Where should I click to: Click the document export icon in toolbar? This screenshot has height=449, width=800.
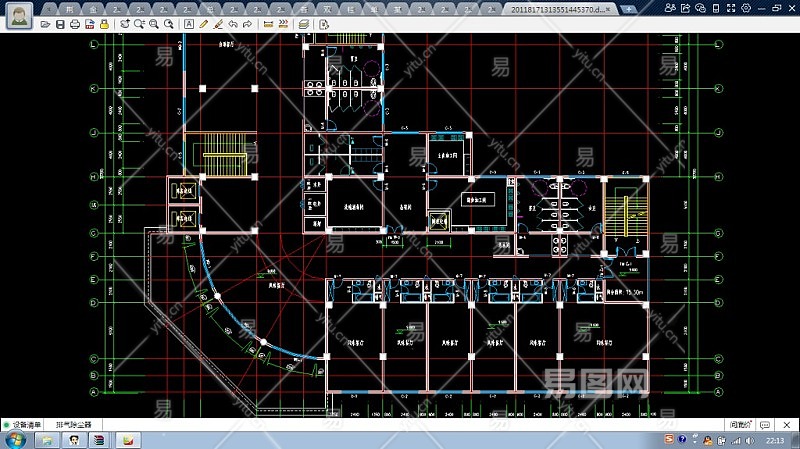tap(323, 24)
